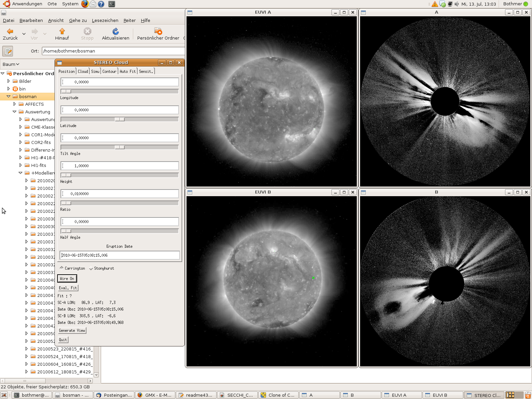Click the Hinauf up arrow icon
This screenshot has height=399, width=532.
(62, 31)
